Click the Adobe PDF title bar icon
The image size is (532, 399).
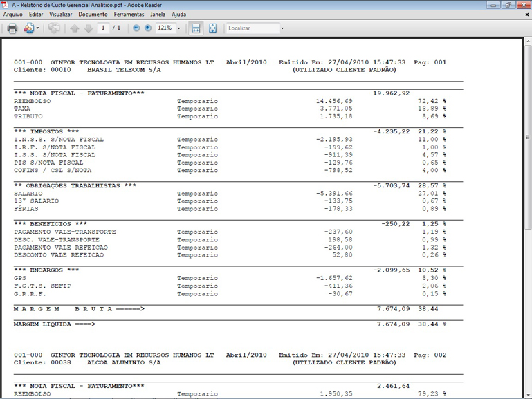(5, 5)
